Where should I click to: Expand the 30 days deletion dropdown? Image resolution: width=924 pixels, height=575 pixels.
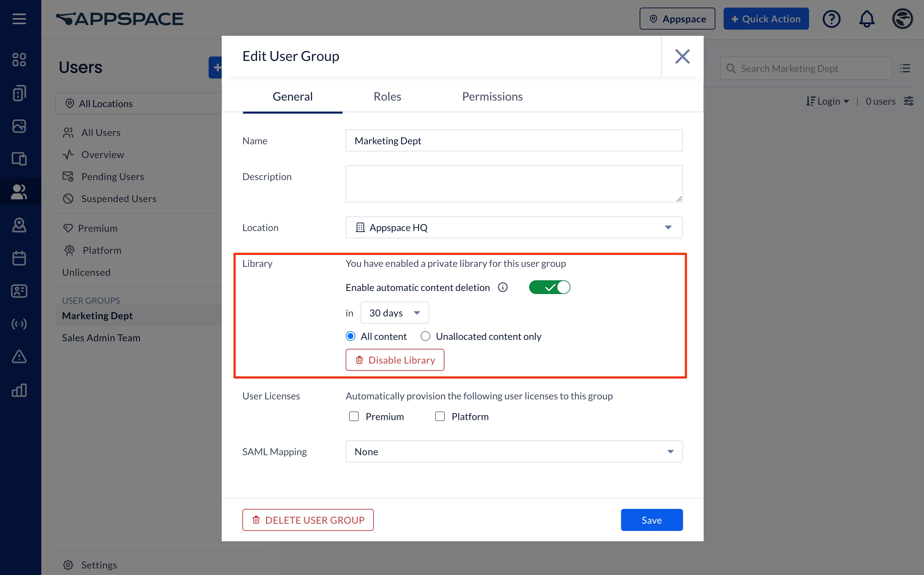[x=394, y=313]
